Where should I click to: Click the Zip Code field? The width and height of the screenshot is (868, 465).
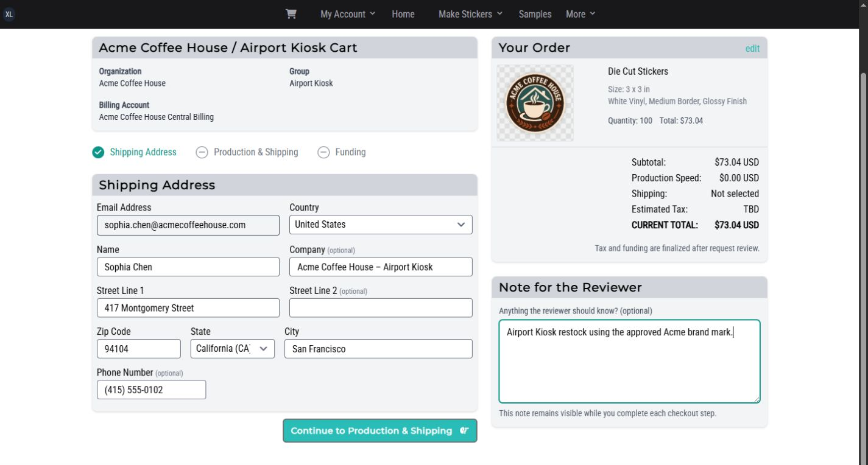(139, 349)
